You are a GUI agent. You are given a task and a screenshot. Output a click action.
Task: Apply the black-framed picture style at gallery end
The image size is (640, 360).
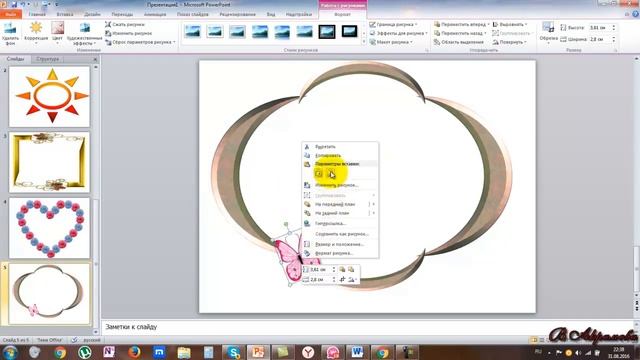coord(349,31)
